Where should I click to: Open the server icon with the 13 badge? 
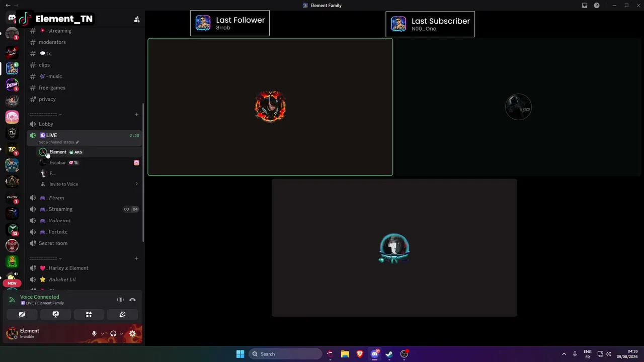click(12, 229)
